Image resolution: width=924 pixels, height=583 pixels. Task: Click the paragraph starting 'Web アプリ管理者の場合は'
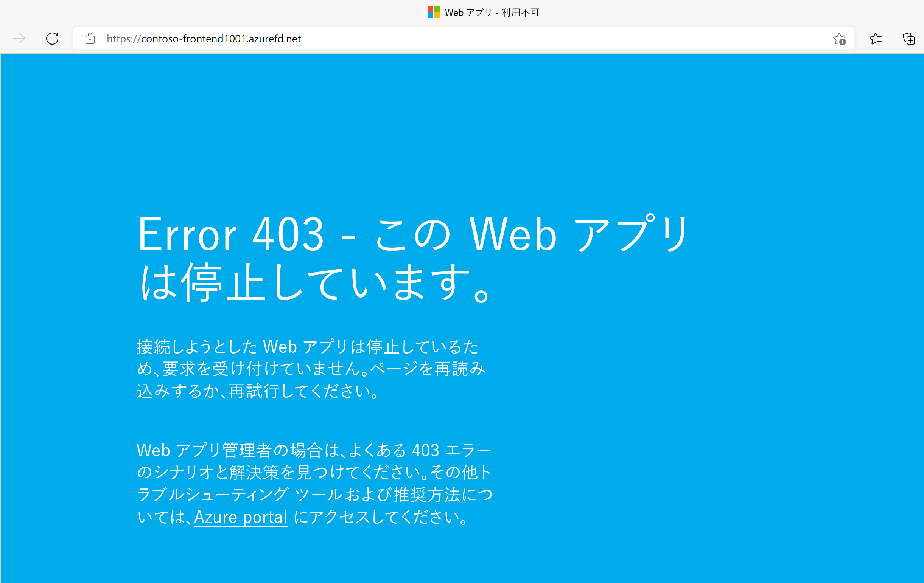(x=315, y=484)
